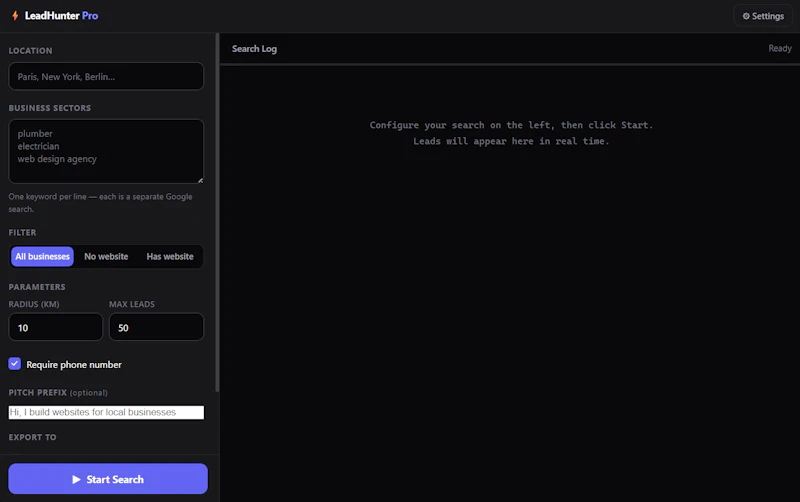Image resolution: width=800 pixels, height=502 pixels.
Task: Start the lead search
Action: click(108, 479)
